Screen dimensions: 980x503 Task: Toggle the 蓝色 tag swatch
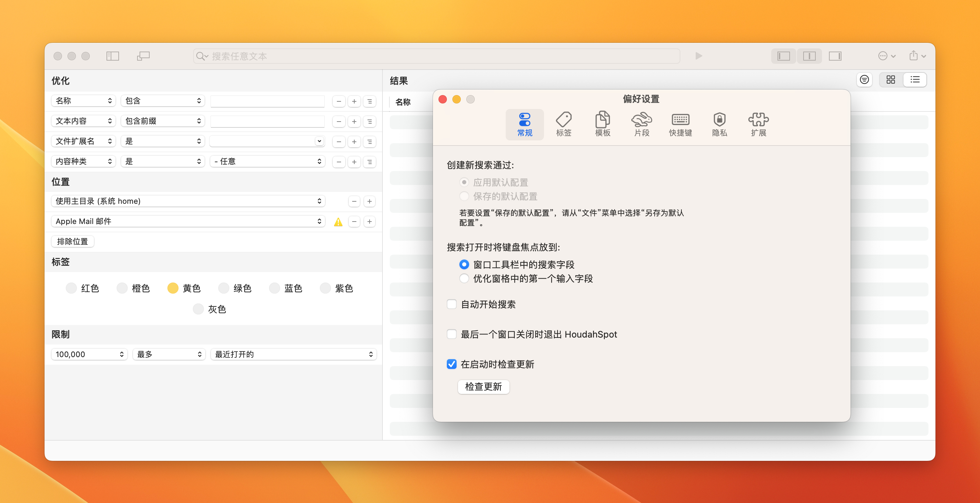coord(274,288)
